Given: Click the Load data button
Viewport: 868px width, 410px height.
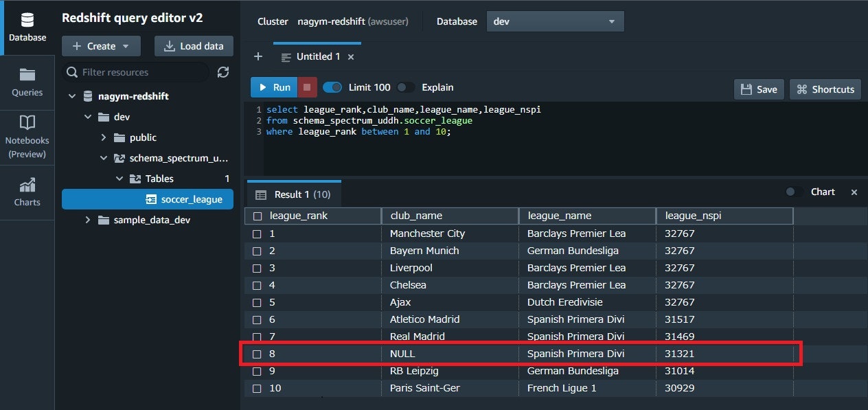Looking at the screenshot, I should 194,46.
